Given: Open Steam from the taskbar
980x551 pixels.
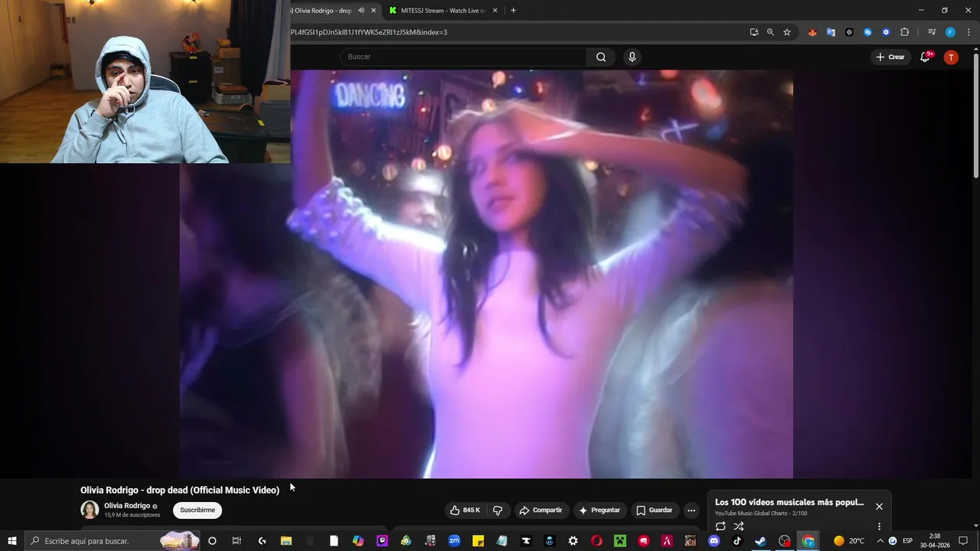Looking at the screenshot, I should click(760, 541).
